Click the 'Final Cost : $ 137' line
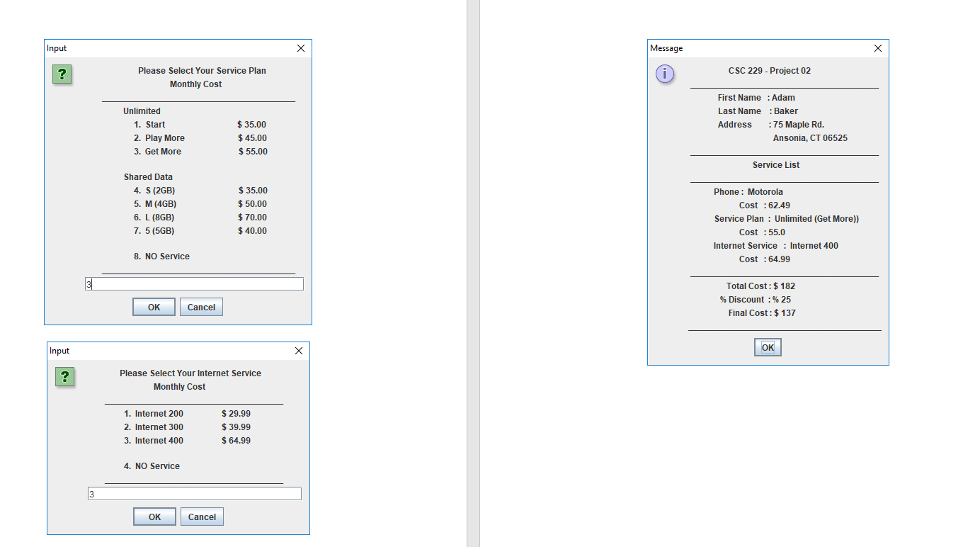Image resolution: width=980 pixels, height=547 pixels. point(762,313)
